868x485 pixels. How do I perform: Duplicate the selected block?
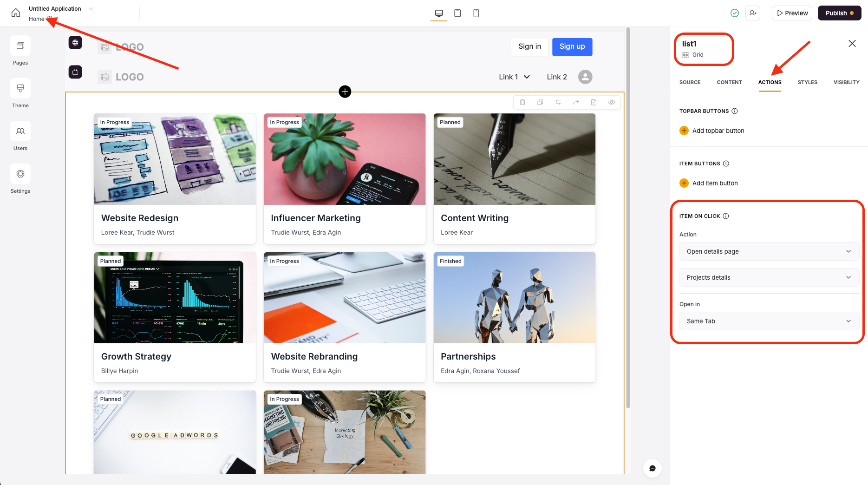[x=540, y=102]
